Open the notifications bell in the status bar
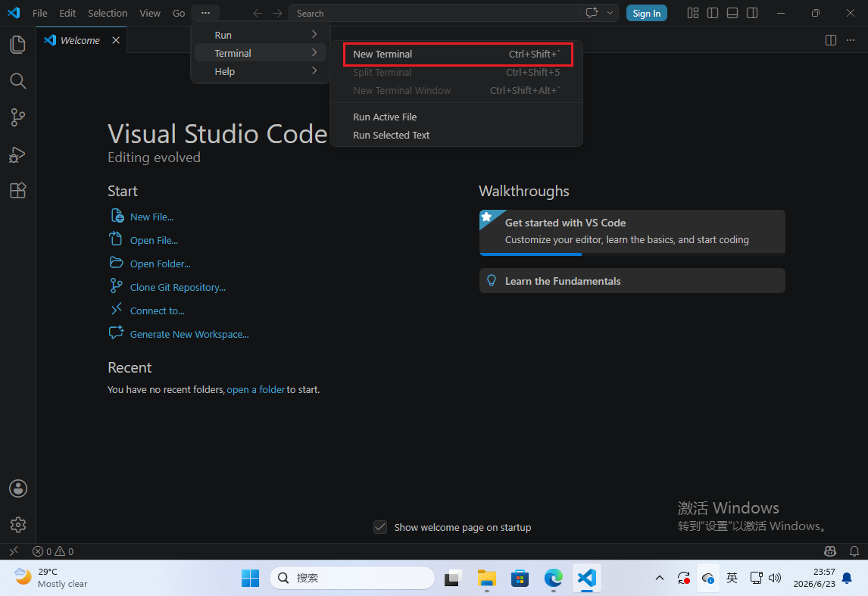The height and width of the screenshot is (596, 868). click(x=854, y=551)
